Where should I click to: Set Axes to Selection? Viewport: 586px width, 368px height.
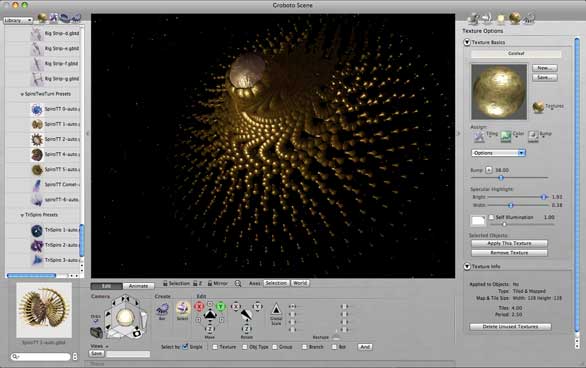pyautogui.click(x=276, y=283)
